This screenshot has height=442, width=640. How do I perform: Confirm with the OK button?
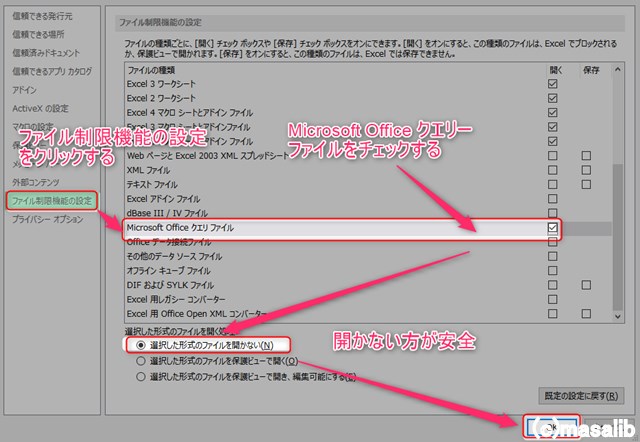click(551, 427)
